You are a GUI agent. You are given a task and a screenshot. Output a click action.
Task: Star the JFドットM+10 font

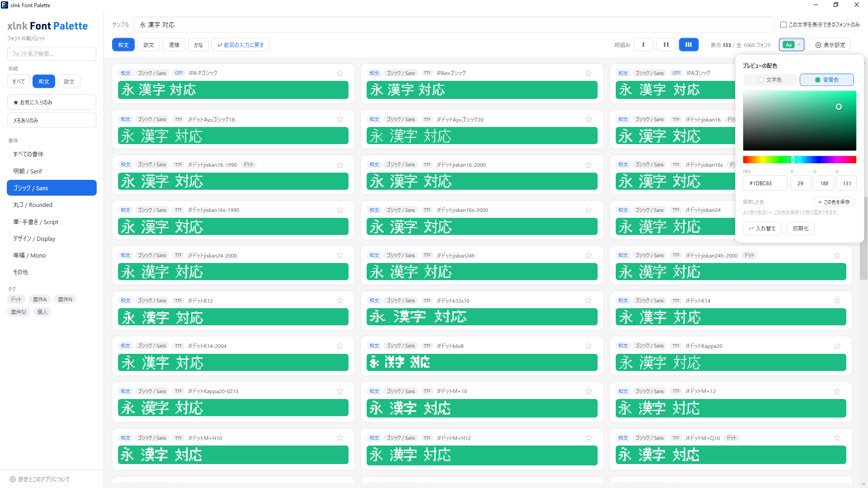588,391
